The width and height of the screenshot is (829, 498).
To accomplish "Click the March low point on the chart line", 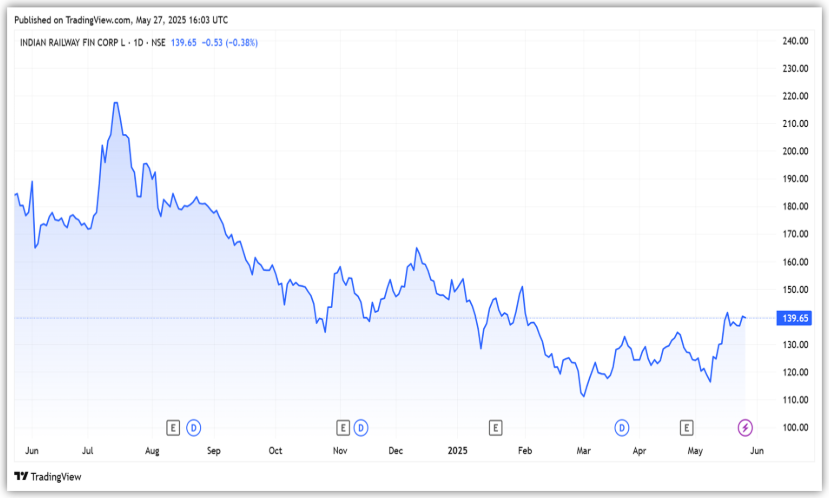I will 582,396.
